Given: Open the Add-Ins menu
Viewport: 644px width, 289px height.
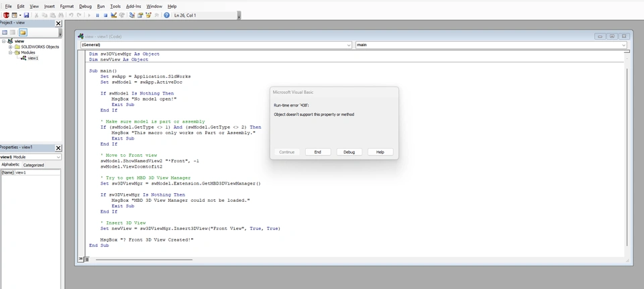Looking at the screenshot, I should click(133, 6).
